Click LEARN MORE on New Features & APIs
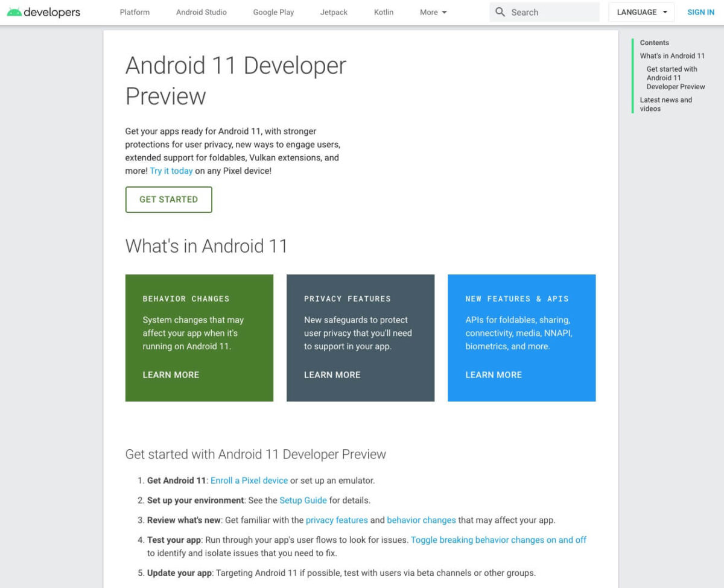The width and height of the screenshot is (724, 588). [x=494, y=375]
